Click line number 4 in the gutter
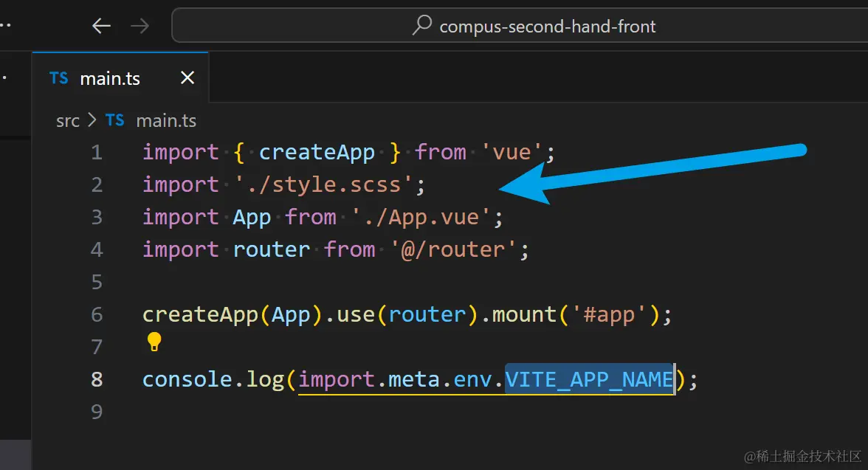This screenshot has width=868, height=470. click(97, 249)
